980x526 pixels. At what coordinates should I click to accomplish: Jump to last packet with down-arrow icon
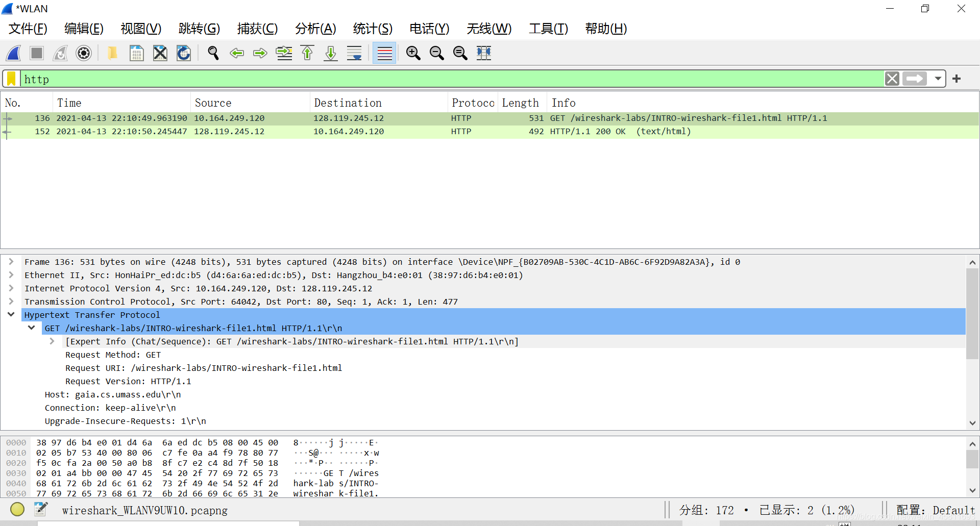(x=330, y=53)
